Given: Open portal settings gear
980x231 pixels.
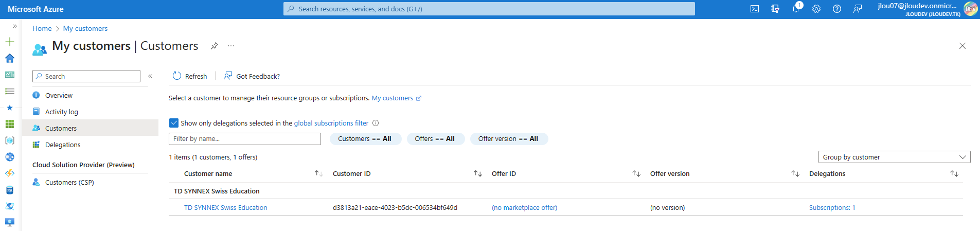Looking at the screenshot, I should click(x=816, y=9).
